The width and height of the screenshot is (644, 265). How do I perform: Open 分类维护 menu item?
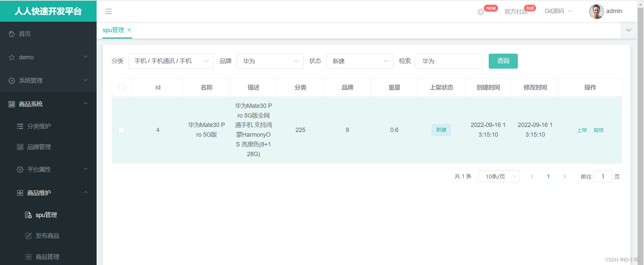48,126
